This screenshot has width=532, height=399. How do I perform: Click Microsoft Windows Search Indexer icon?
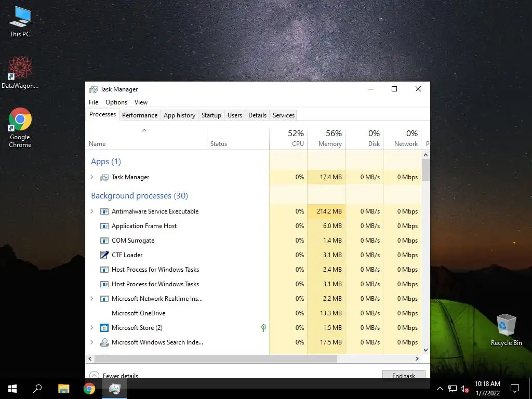[x=104, y=342]
